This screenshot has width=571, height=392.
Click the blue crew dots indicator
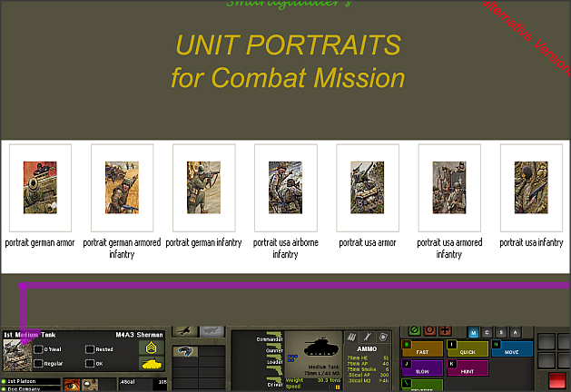292,358
